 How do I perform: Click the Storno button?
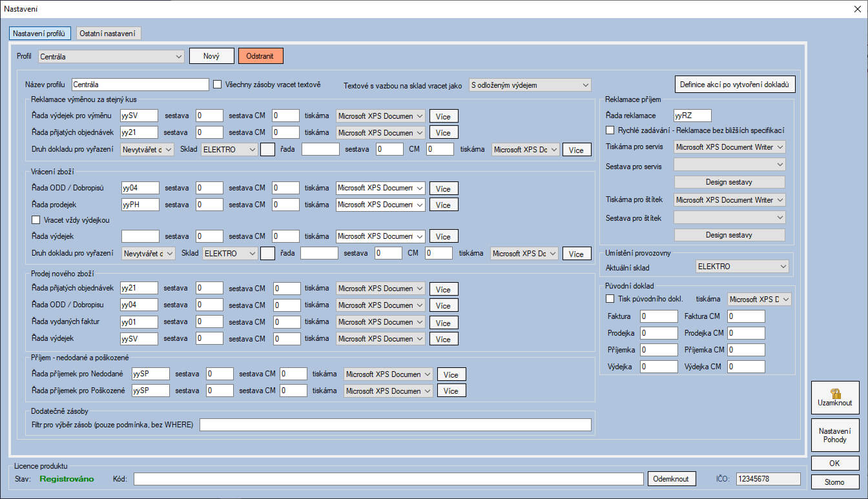pyautogui.click(x=834, y=482)
